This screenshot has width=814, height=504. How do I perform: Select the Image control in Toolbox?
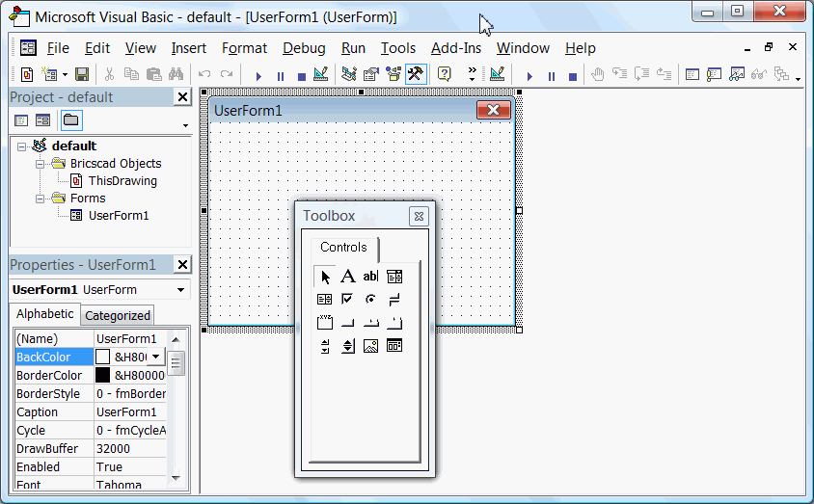[370, 346]
